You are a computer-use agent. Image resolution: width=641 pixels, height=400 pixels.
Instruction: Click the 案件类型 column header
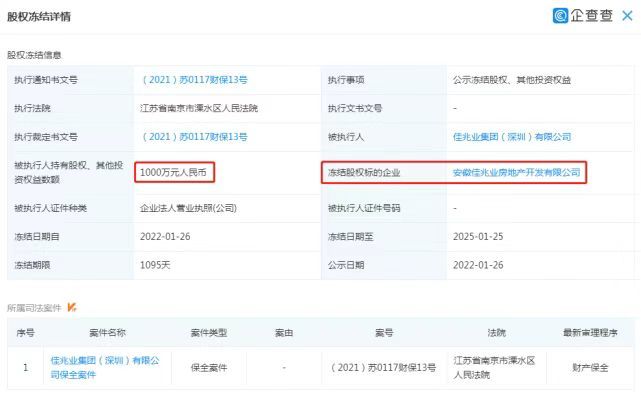point(209,333)
